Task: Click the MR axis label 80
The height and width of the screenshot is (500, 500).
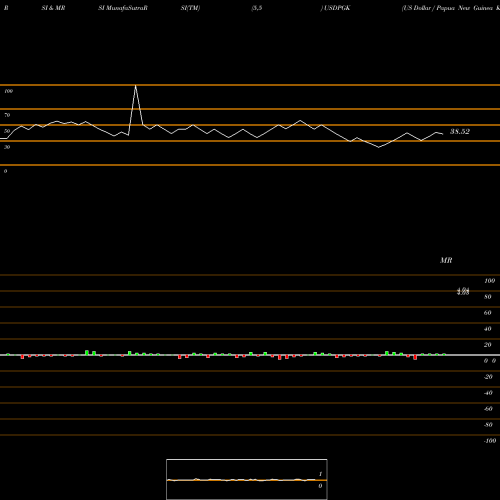Action: (x=488, y=297)
